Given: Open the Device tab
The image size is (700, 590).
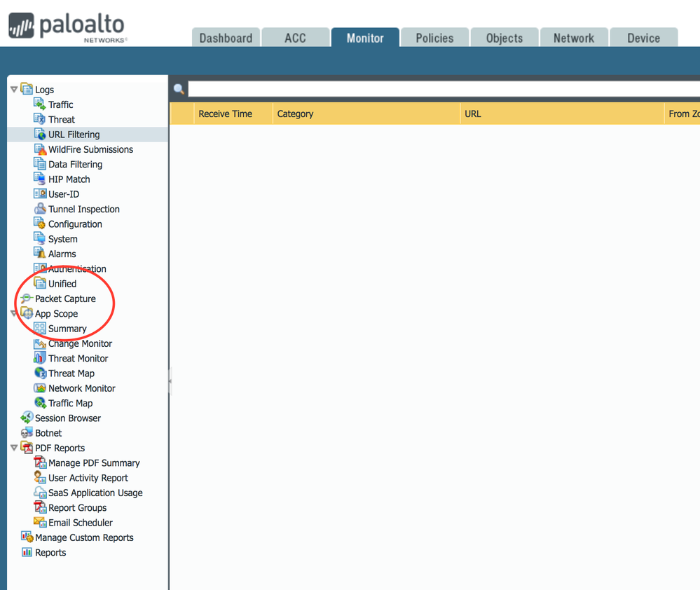Looking at the screenshot, I should click(644, 38).
